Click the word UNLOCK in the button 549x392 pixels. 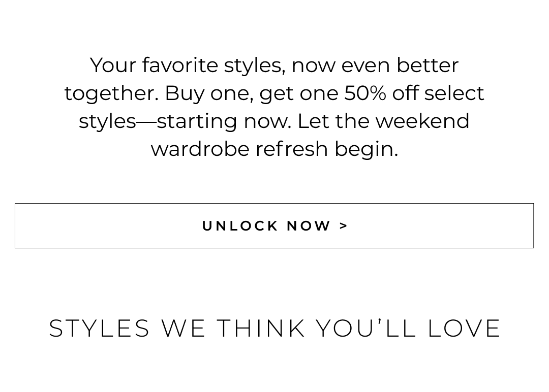point(240,225)
